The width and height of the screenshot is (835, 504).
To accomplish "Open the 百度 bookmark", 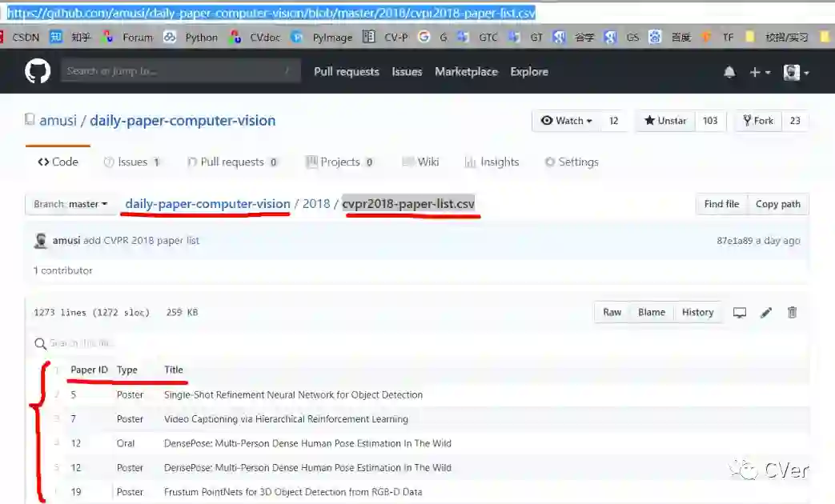I will 670,37.
